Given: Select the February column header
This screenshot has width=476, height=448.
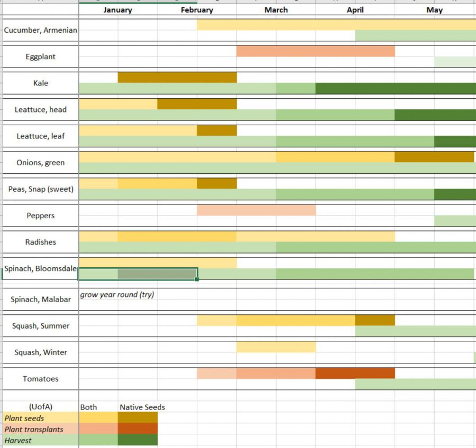Looking at the screenshot, I should pyautogui.click(x=197, y=10).
